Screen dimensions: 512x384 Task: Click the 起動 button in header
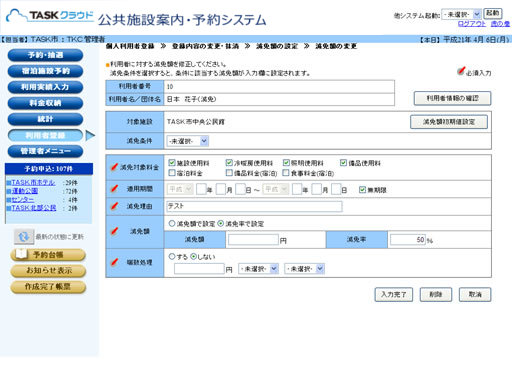tap(493, 14)
